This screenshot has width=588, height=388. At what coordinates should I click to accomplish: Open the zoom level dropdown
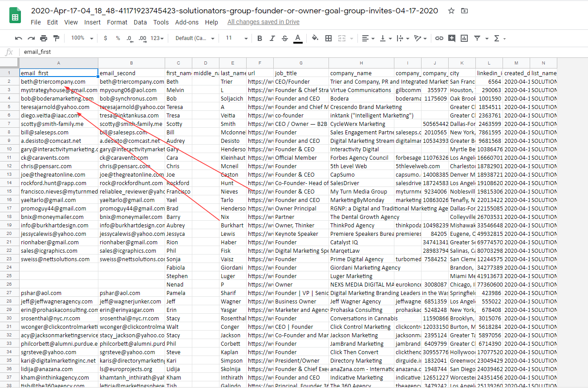tap(82, 38)
